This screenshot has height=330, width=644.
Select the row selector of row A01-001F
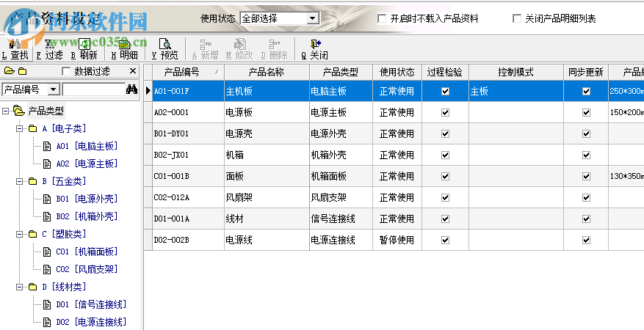coord(148,91)
